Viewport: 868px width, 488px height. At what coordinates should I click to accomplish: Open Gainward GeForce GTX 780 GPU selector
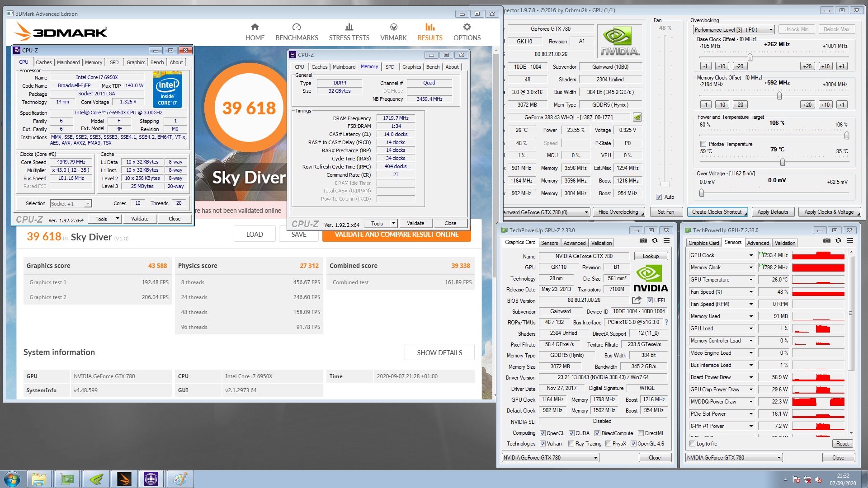click(547, 212)
